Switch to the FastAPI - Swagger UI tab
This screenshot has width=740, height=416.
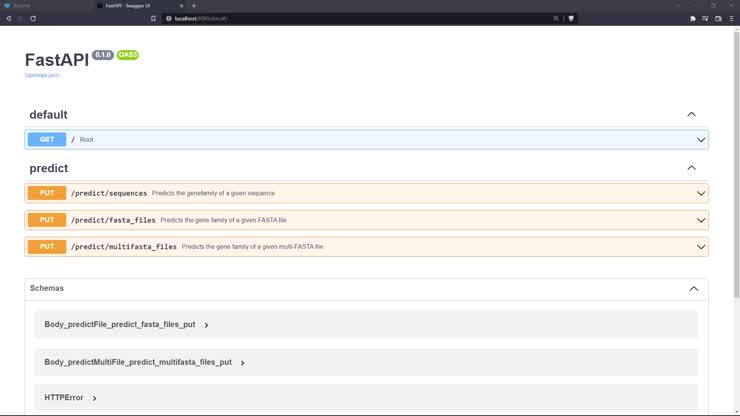(140, 6)
